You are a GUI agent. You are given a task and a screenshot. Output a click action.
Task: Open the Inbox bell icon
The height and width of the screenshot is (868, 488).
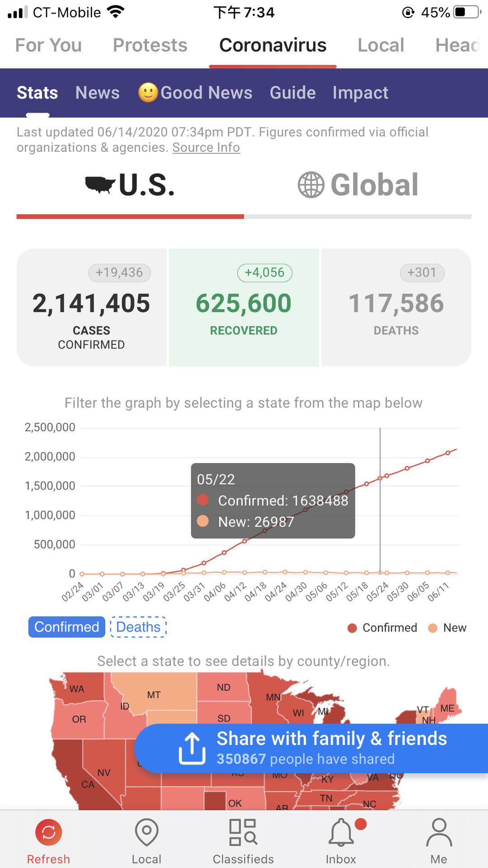tap(341, 832)
